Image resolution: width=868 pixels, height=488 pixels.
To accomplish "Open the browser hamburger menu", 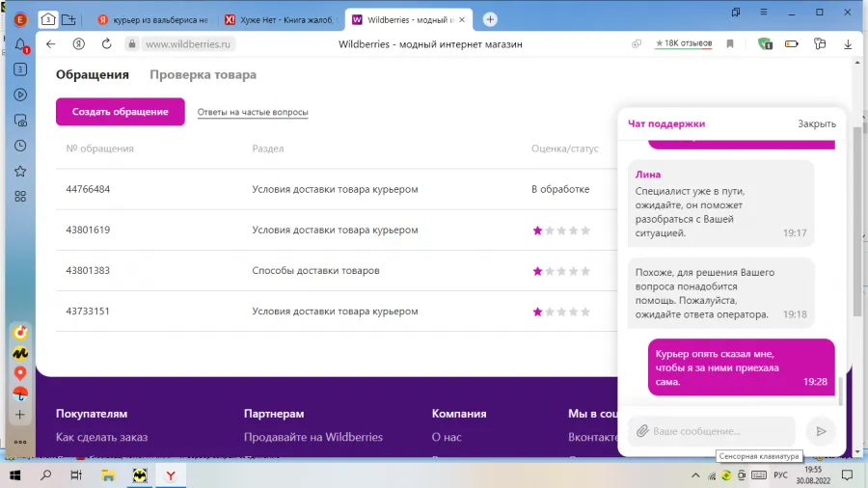I will [764, 13].
